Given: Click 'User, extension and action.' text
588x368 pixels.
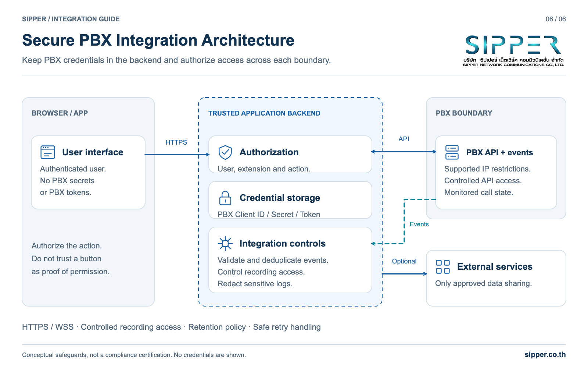Looking at the screenshot, I should [x=264, y=169].
